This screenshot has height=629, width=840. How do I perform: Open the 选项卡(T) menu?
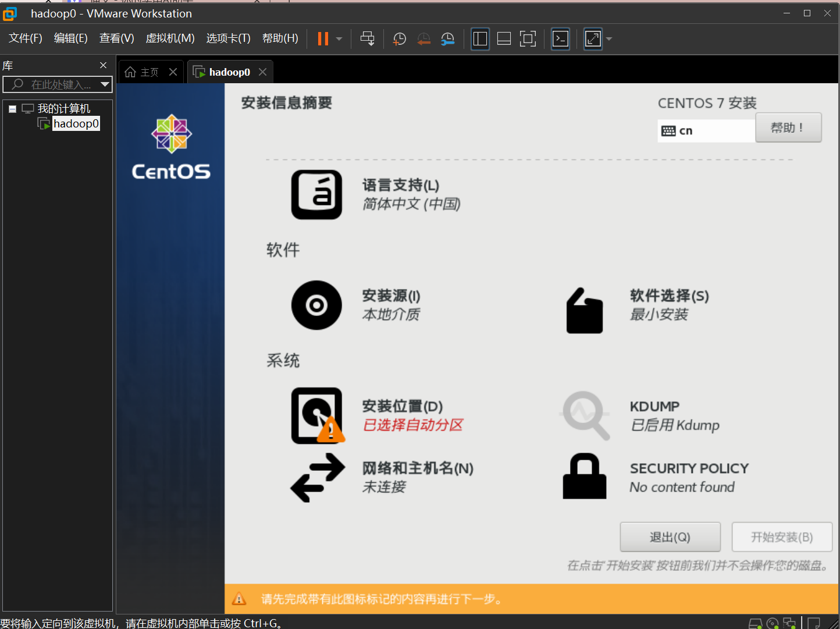[x=228, y=38]
